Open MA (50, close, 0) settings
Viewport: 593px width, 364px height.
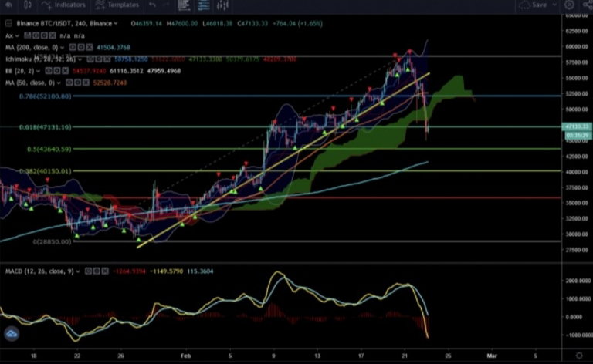pos(77,83)
